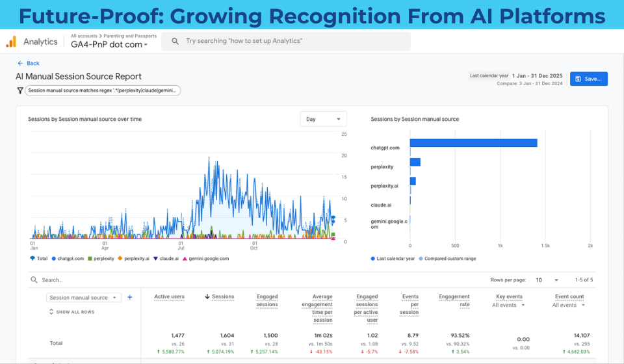Image resolution: width=624 pixels, height=364 pixels.
Task: Click the filter funnel icon
Action: (20, 91)
